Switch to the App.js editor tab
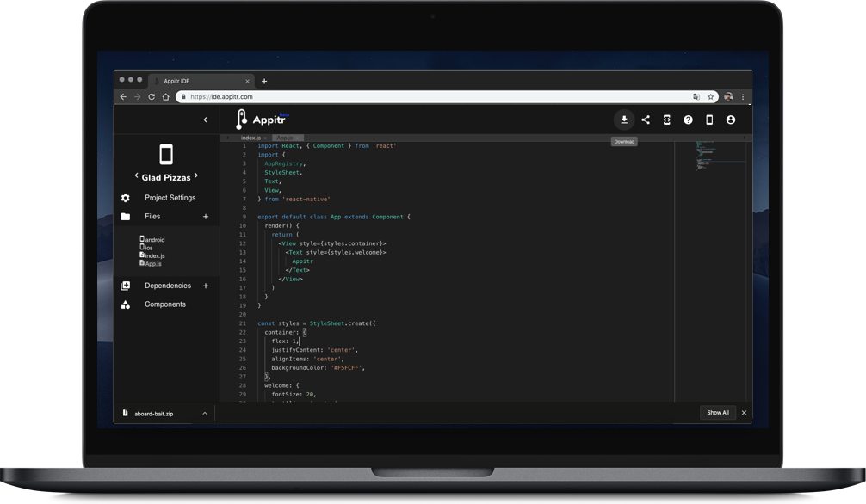Image resolution: width=866 pixels, height=504 pixels. pyautogui.click(x=284, y=138)
